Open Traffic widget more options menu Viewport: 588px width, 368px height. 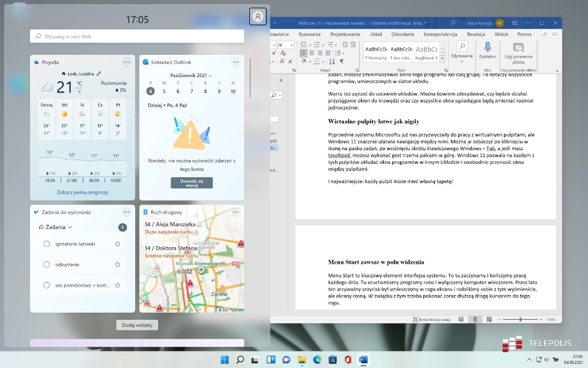click(x=236, y=212)
